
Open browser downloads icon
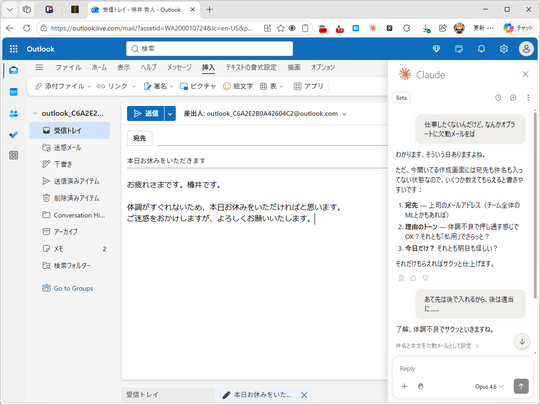point(426,28)
